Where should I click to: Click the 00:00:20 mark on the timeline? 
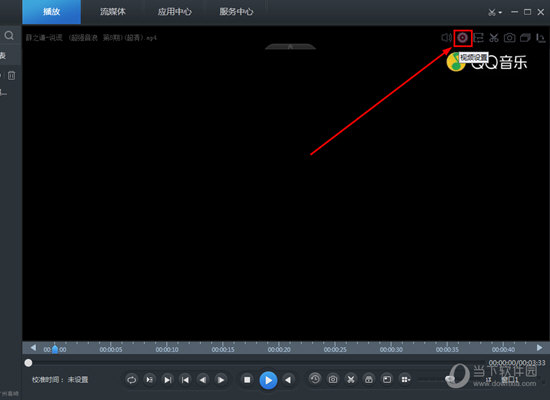[279, 349]
